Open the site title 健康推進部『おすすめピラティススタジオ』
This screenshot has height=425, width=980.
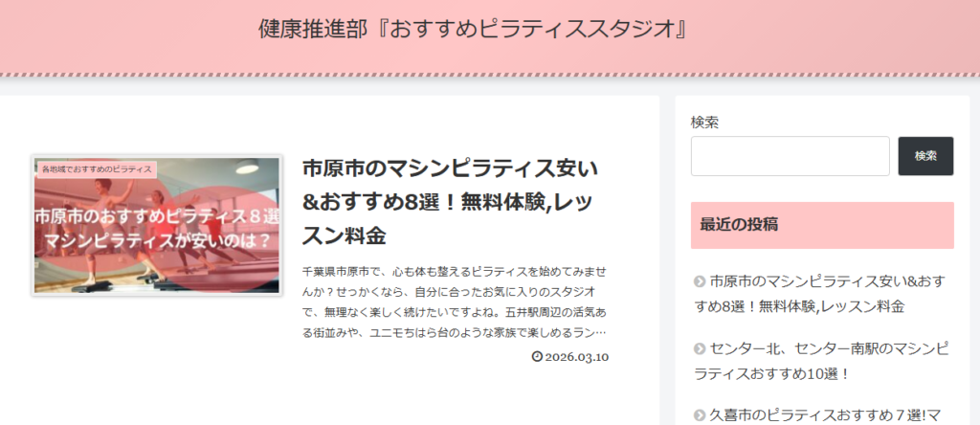[x=473, y=30]
